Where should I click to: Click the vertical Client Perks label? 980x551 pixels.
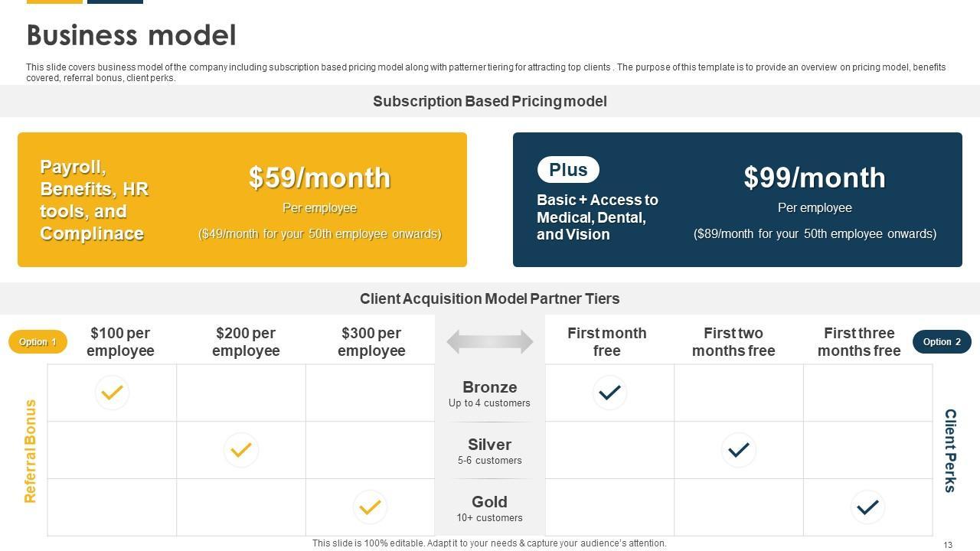[x=950, y=451]
